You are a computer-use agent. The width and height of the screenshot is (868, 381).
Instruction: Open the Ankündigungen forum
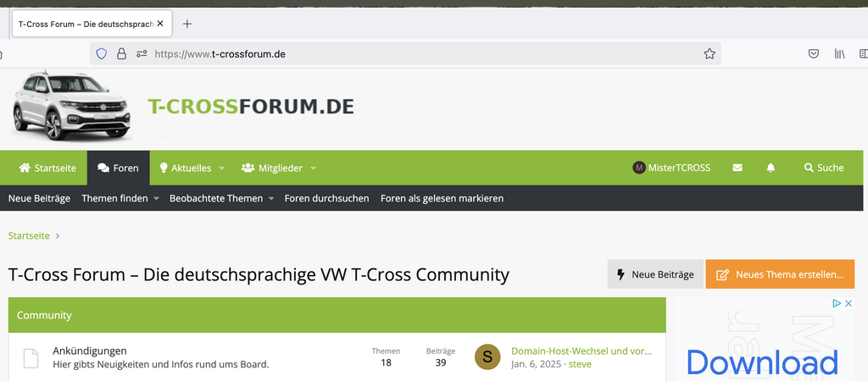[x=90, y=351]
